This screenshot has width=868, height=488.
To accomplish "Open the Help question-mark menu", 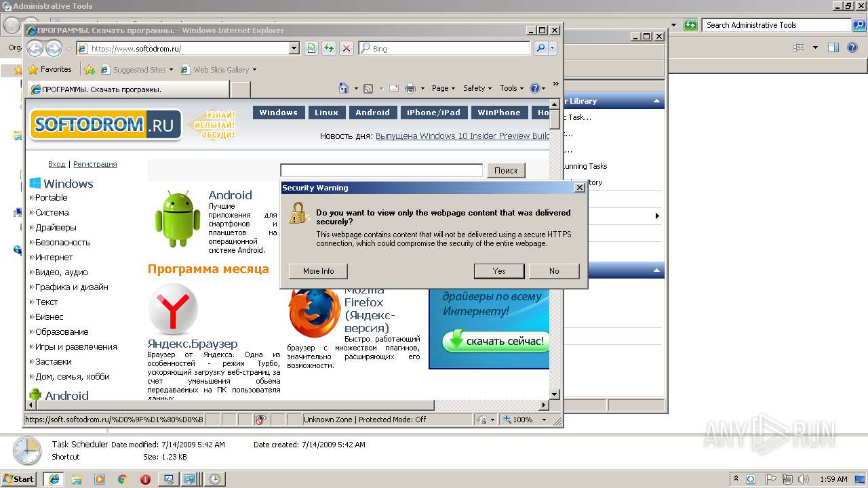I will [x=537, y=88].
